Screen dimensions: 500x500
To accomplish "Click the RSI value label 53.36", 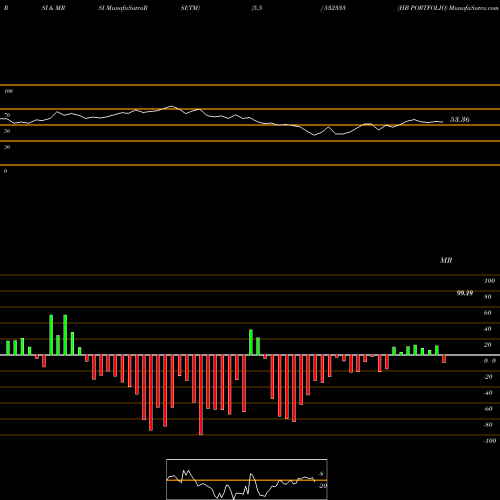I will tap(460, 119).
